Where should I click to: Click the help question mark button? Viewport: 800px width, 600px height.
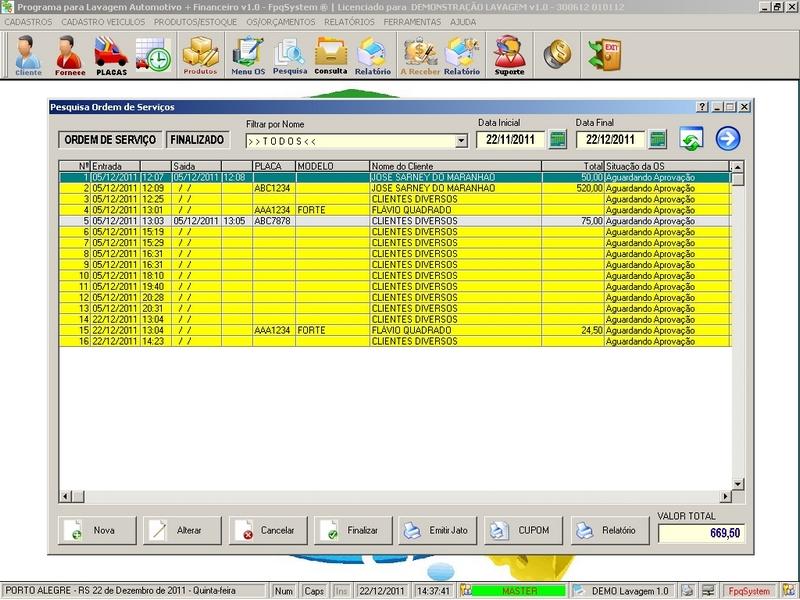[x=703, y=107]
